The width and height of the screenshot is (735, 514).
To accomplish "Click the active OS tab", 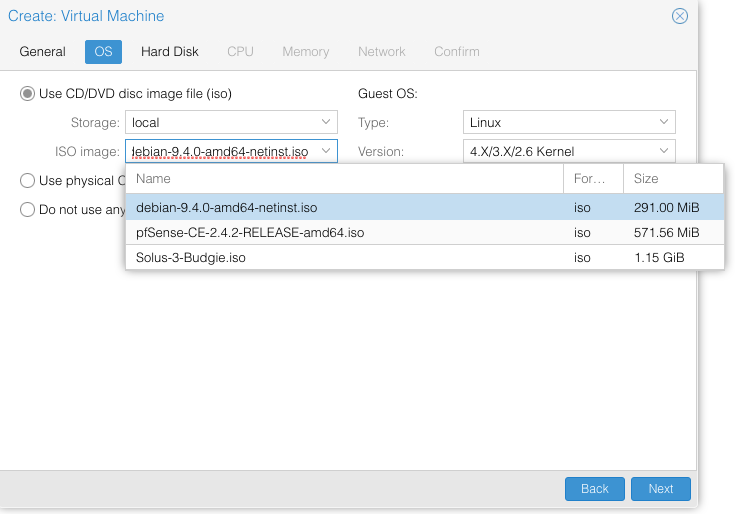I will (103, 52).
